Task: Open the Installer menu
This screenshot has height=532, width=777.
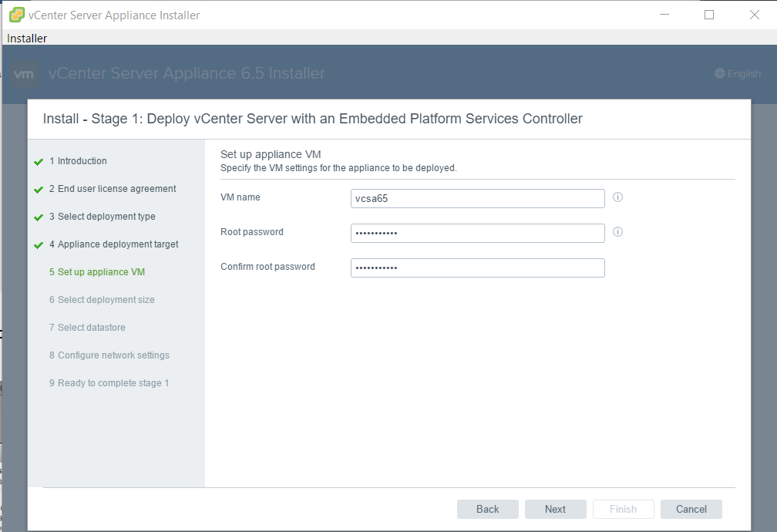Action: 27,39
